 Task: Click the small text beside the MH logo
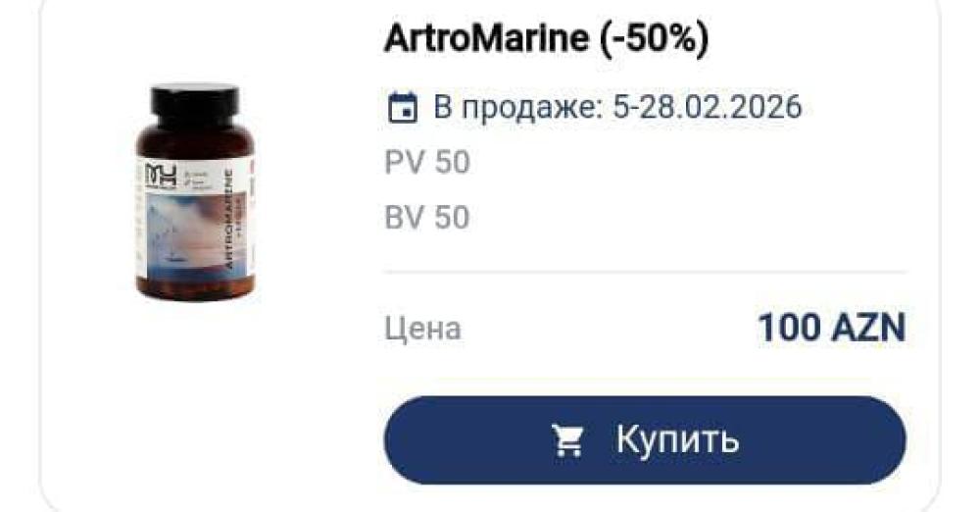point(198,178)
